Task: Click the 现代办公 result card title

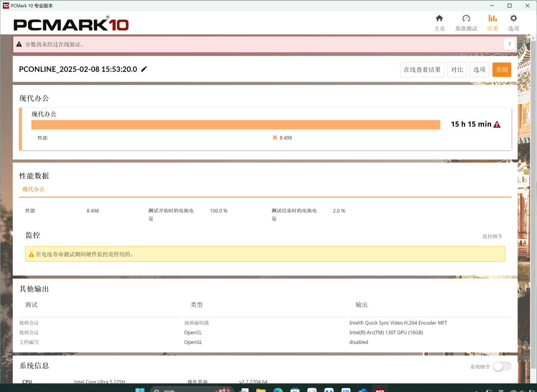Action: 44,114
